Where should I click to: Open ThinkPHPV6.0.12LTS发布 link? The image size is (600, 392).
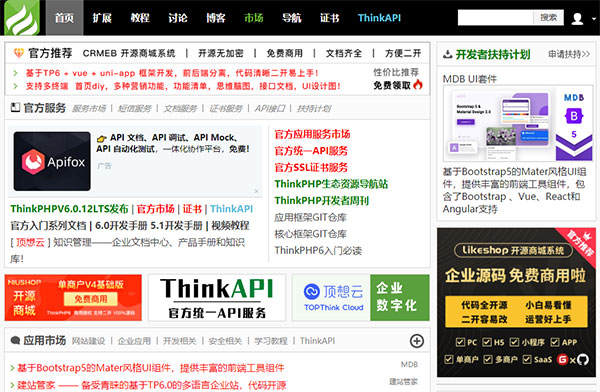pyautogui.click(x=69, y=209)
